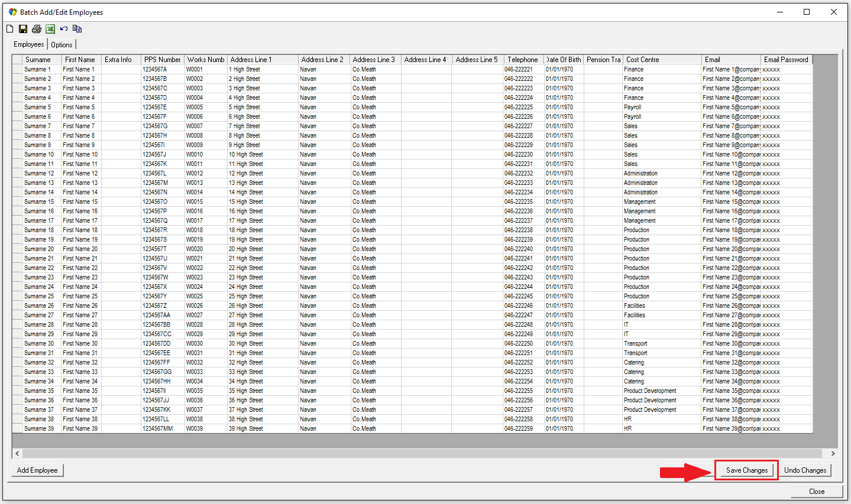Click the Print toolbar icon

(37, 29)
